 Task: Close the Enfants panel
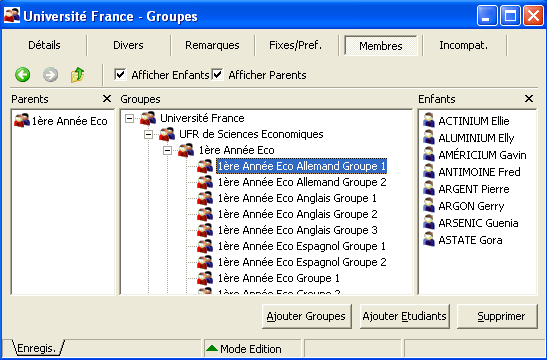pyautogui.click(x=529, y=99)
